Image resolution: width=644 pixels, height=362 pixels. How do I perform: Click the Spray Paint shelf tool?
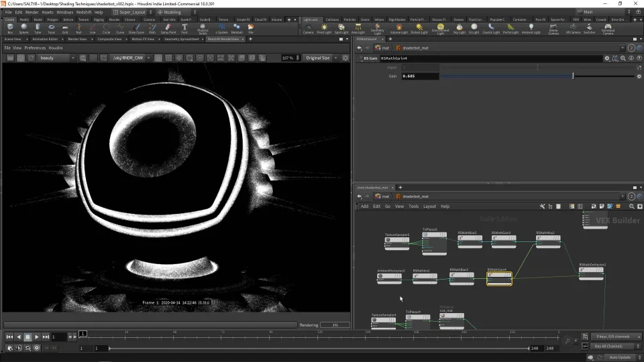coord(168,28)
